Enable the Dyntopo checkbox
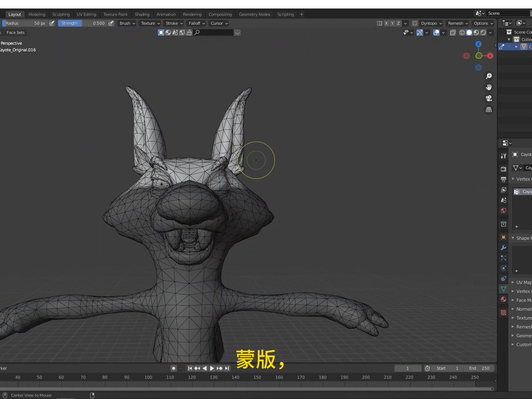The width and height of the screenshot is (532, 399). click(415, 23)
